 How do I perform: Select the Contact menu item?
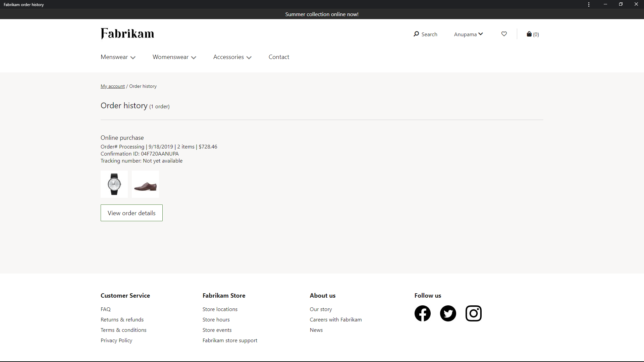coord(279,57)
